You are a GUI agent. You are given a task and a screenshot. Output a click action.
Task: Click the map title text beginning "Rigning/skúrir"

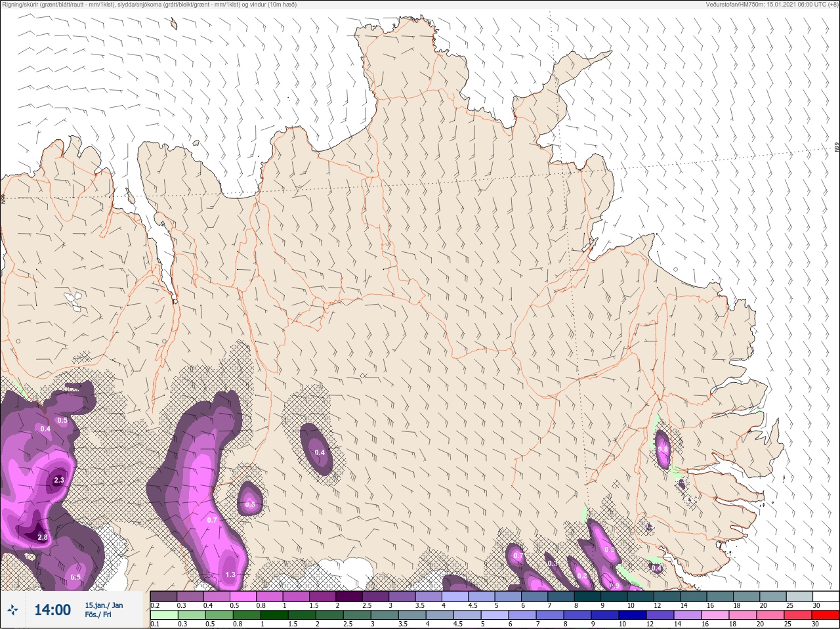tap(149, 5)
